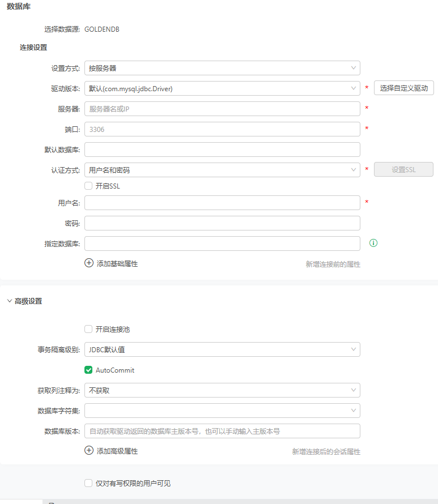
Task: Click the 连接设置 section heading
Action: pyautogui.click(x=33, y=47)
